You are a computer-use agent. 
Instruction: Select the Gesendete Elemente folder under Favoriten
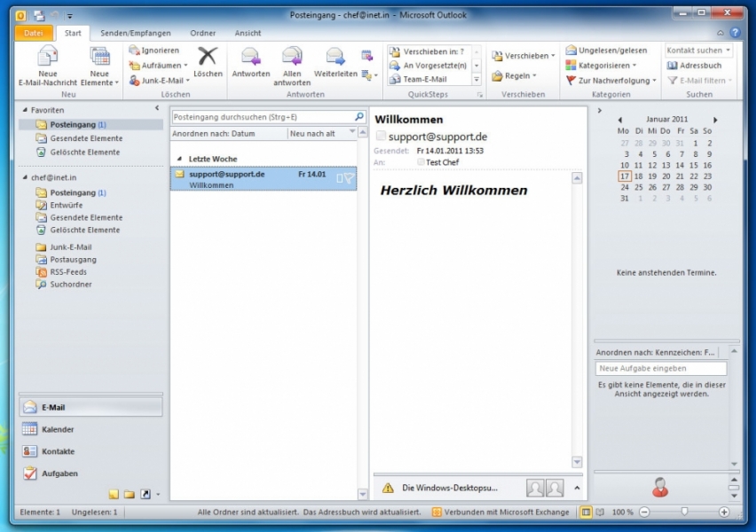click(86, 138)
